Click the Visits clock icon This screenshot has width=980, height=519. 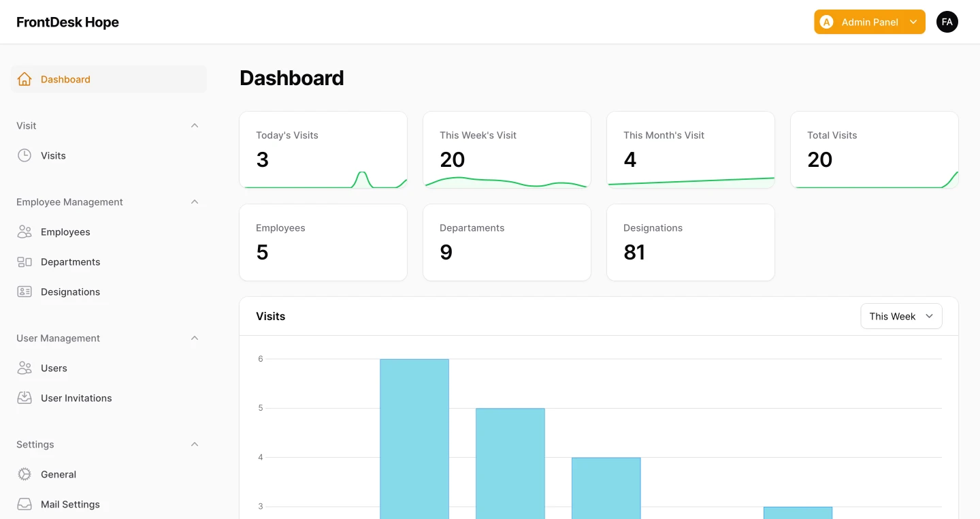tap(24, 155)
